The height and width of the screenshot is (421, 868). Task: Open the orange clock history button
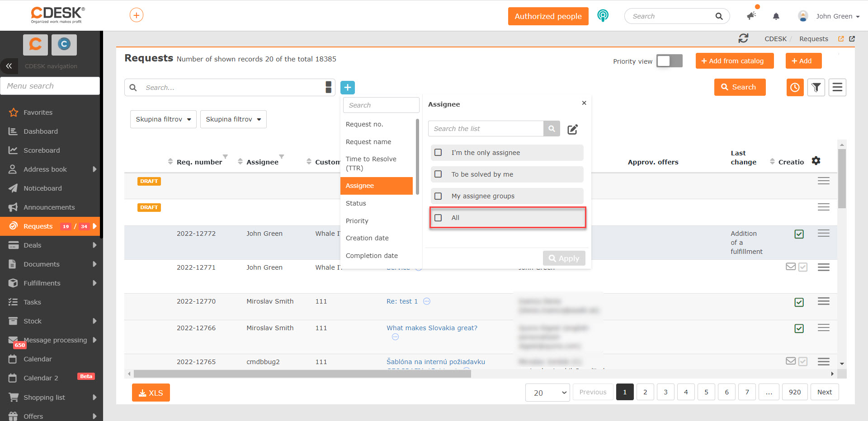click(795, 87)
